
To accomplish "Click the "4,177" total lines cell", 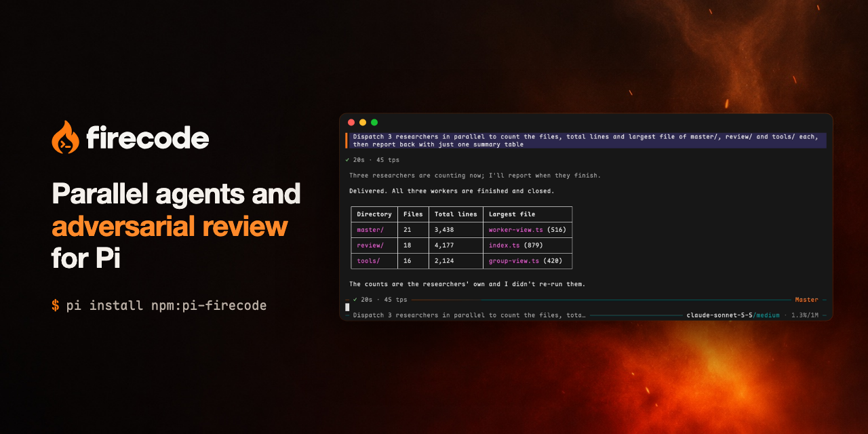I will [x=456, y=245].
